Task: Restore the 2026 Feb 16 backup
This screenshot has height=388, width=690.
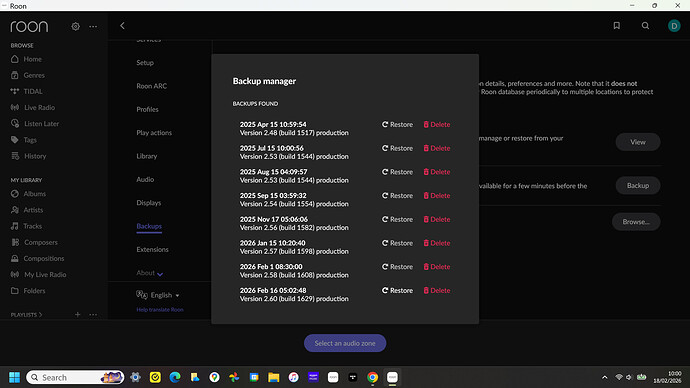Action: click(397, 291)
